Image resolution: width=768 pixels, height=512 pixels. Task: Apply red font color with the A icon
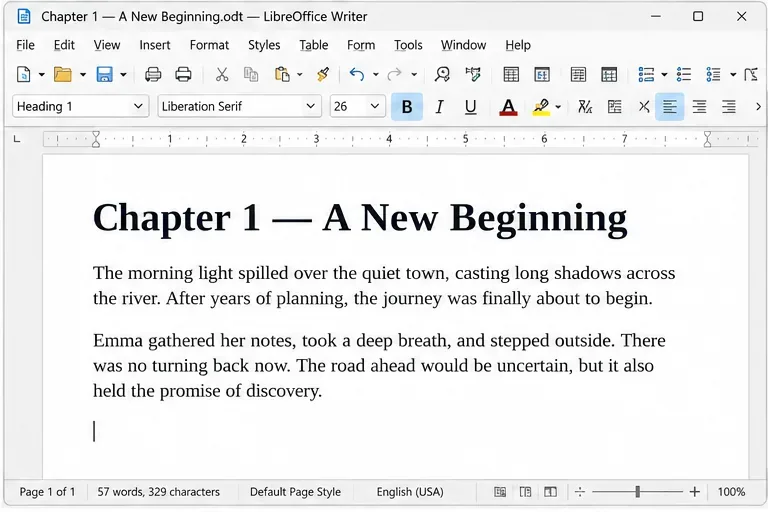[x=508, y=106]
